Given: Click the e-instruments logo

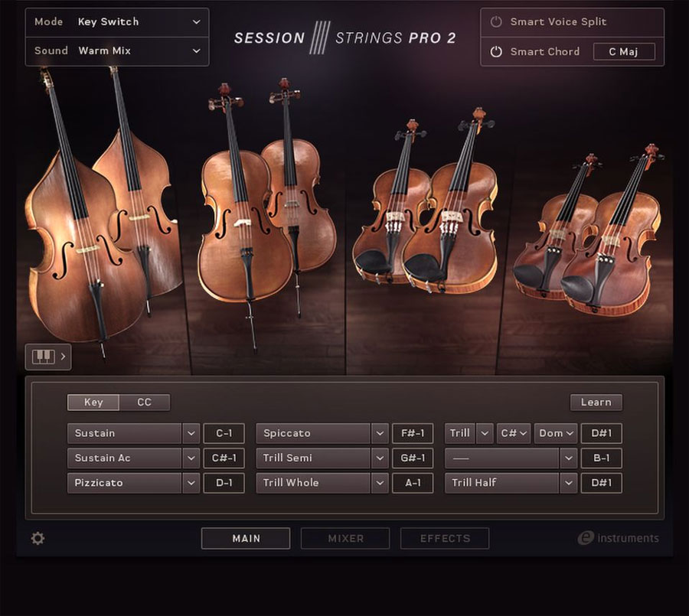Looking at the screenshot, I should tap(619, 538).
